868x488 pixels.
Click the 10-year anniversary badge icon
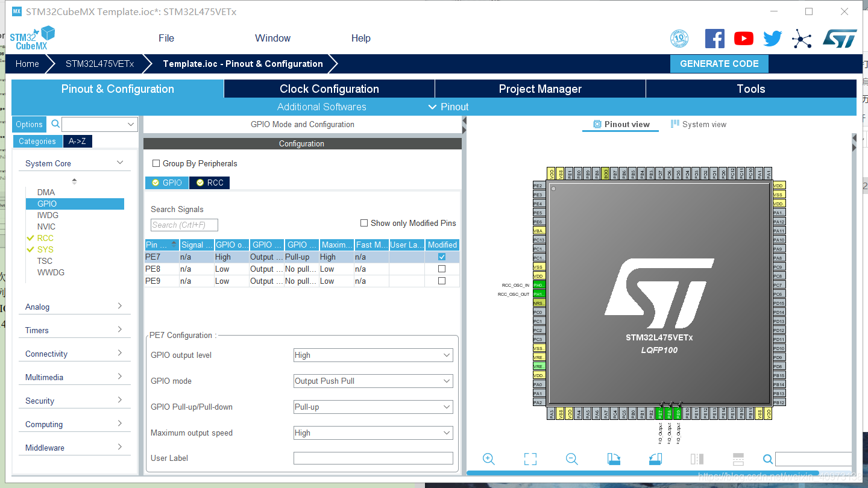679,39
